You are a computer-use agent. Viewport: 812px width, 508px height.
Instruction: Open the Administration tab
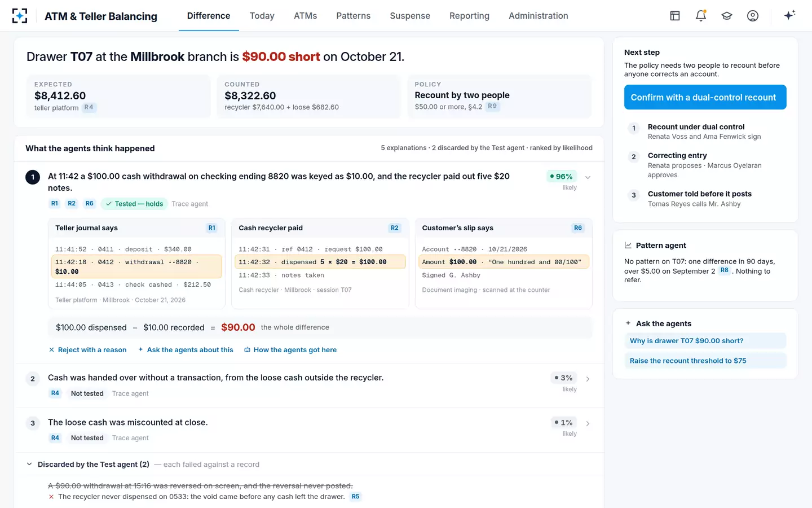pos(539,16)
